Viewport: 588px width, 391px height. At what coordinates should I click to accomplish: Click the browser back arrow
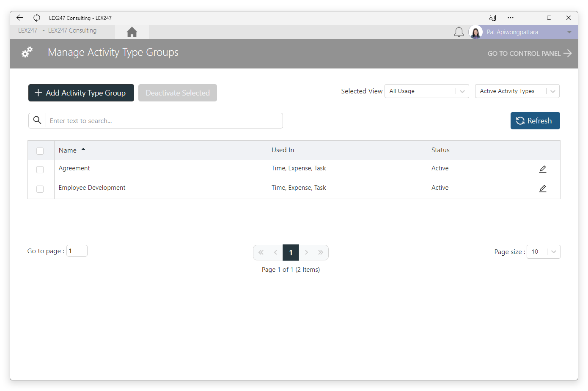pyautogui.click(x=20, y=18)
